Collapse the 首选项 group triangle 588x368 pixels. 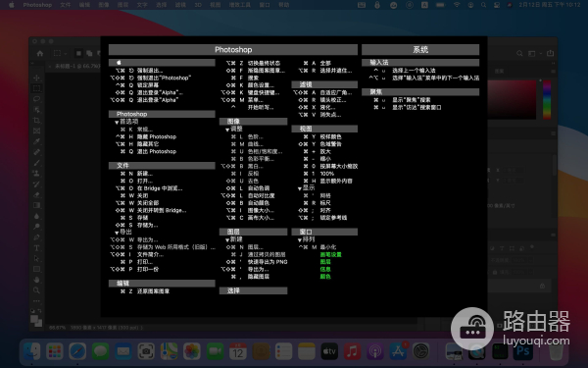pyautogui.click(x=117, y=122)
